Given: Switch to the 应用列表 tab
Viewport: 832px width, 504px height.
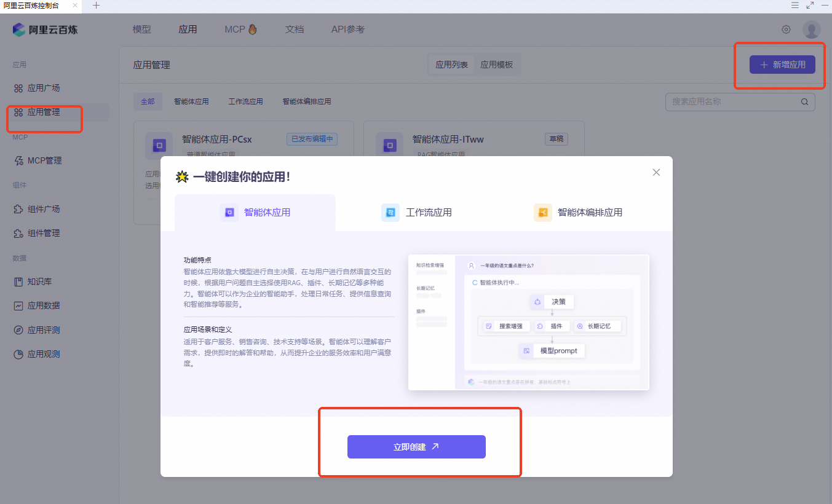Looking at the screenshot, I should tap(451, 65).
